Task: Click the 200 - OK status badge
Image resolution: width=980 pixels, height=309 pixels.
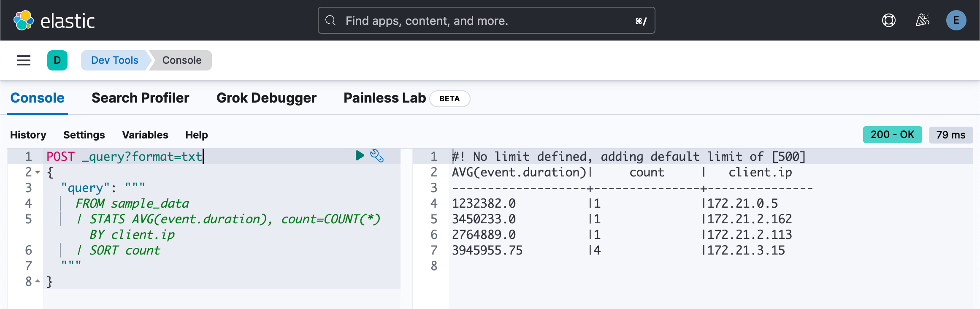Action: [x=892, y=135]
